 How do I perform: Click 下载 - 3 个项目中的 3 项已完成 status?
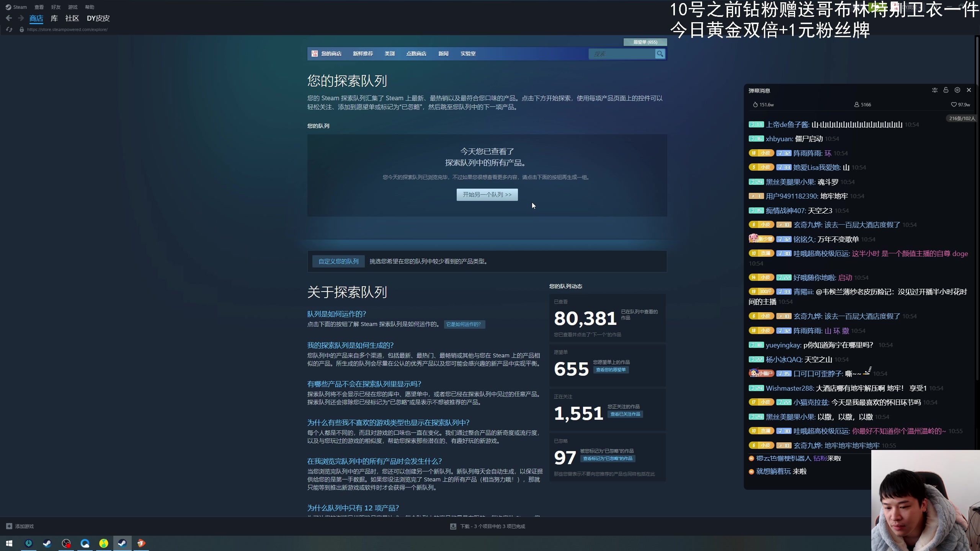tap(493, 526)
